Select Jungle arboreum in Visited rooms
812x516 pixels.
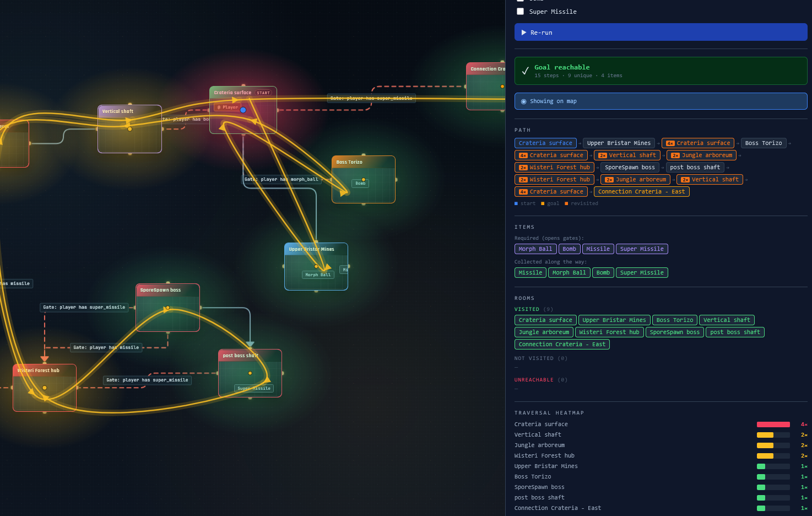tap(544, 332)
